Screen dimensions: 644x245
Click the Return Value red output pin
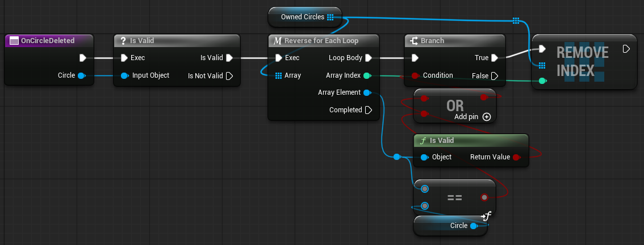click(516, 157)
